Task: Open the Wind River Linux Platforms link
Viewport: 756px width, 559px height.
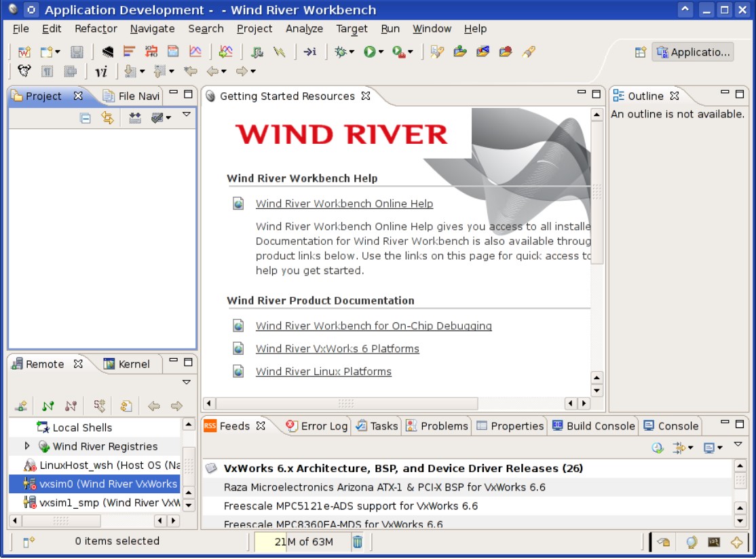Action: [x=323, y=372]
